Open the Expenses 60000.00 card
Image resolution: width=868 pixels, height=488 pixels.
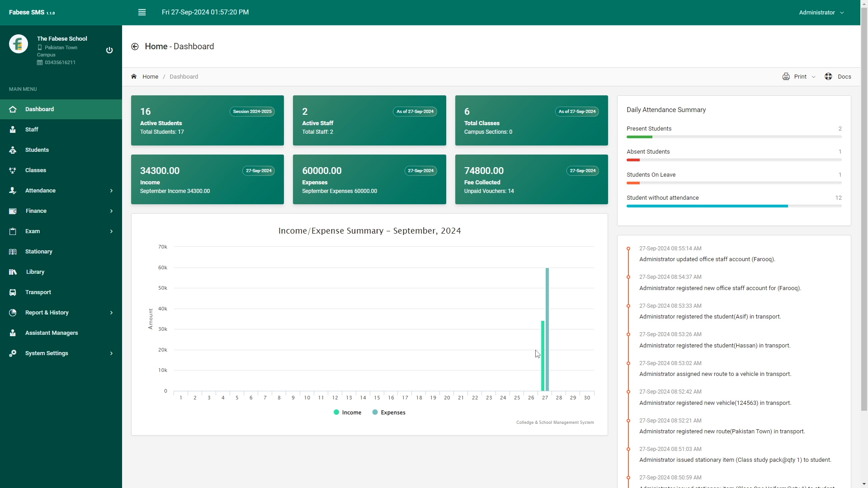point(369,179)
